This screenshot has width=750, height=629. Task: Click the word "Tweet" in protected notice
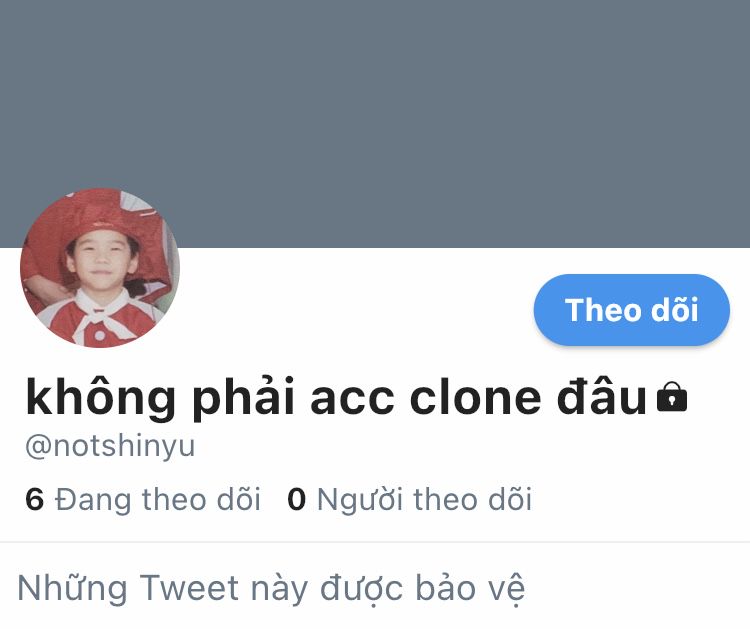(x=189, y=587)
